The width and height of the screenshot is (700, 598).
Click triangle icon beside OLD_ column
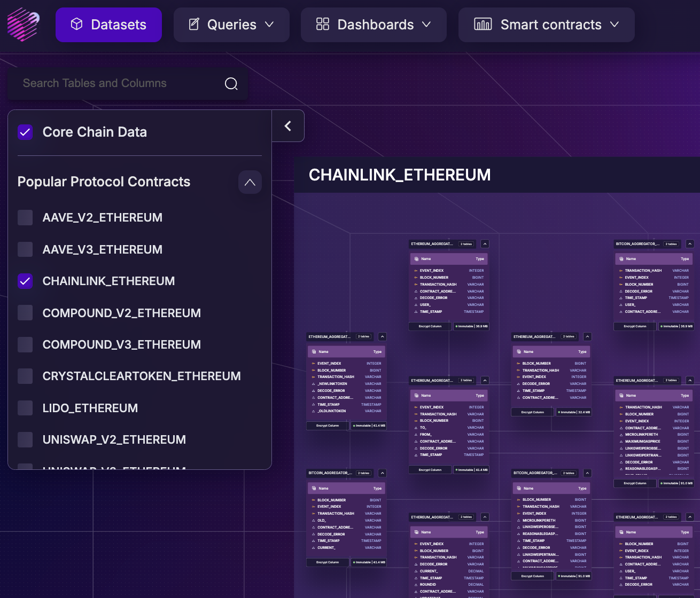coord(314,521)
